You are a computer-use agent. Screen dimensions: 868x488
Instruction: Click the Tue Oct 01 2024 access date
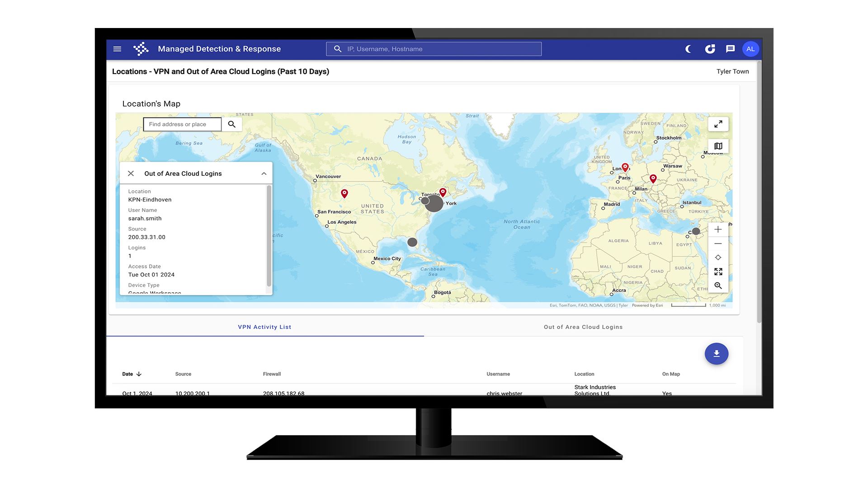click(x=151, y=275)
